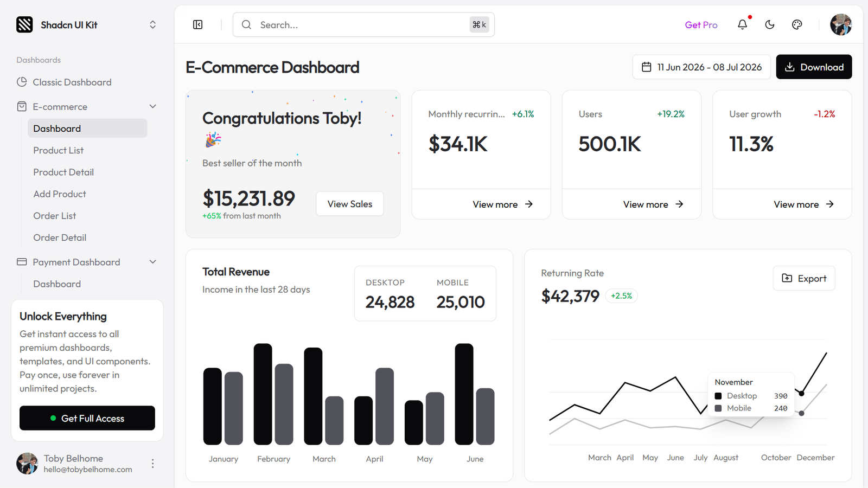The width and height of the screenshot is (868, 488).
Task: Click the arrow icon on Users card
Action: click(679, 204)
